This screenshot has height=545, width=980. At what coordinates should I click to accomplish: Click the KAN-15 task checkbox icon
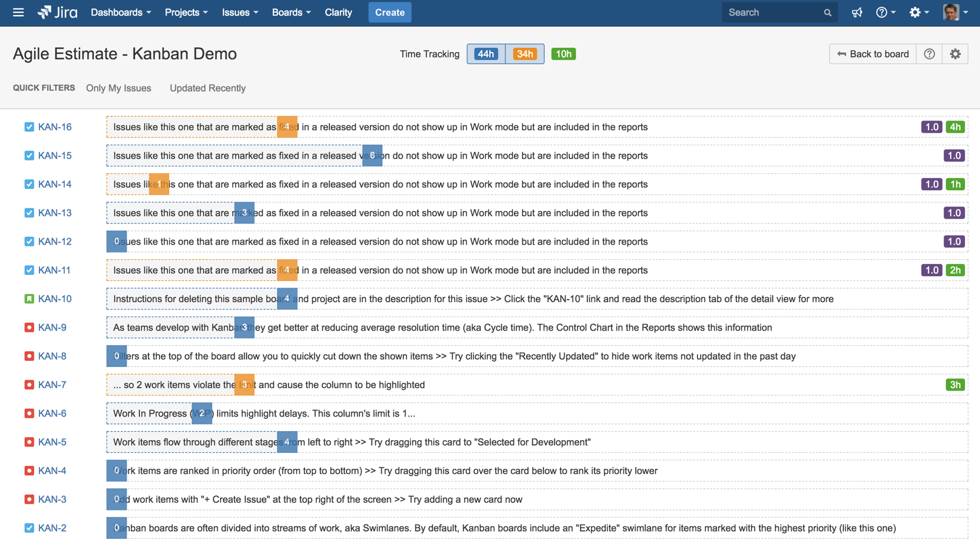(x=29, y=156)
